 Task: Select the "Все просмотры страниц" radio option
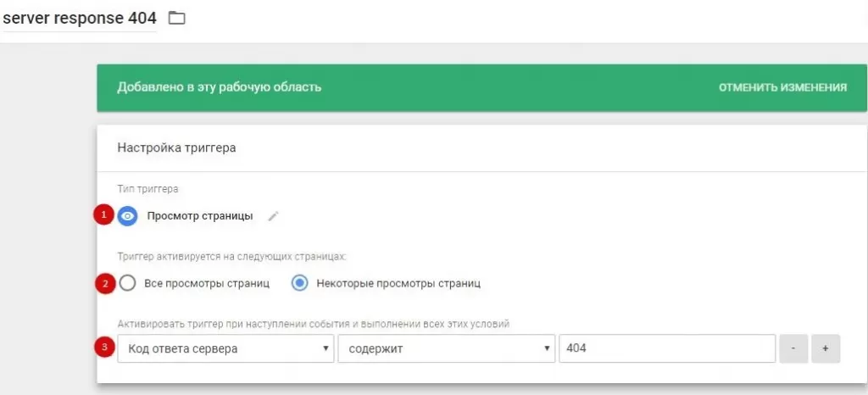coord(128,283)
